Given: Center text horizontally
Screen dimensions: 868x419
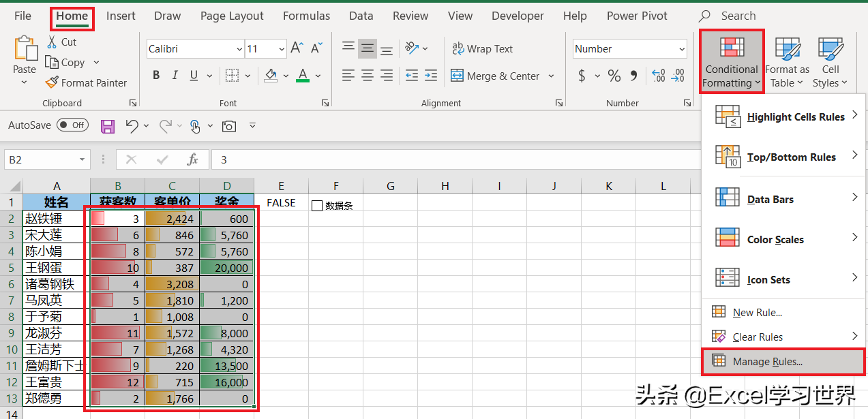Looking at the screenshot, I should click(368, 76).
